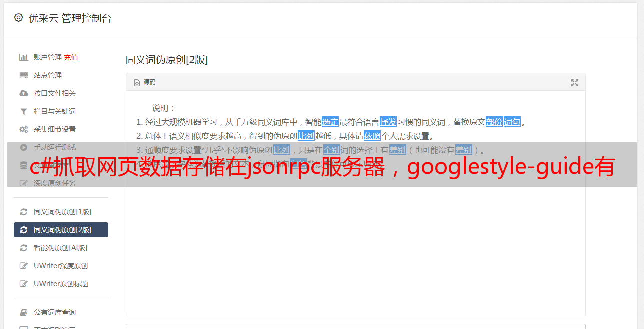This screenshot has height=329, width=644.
Task: Click the cloud upload icon for 接口文件相关
Action: (23, 93)
